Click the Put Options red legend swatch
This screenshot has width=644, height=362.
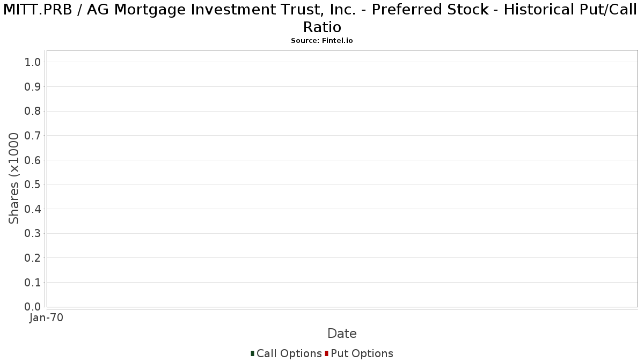tap(326, 353)
